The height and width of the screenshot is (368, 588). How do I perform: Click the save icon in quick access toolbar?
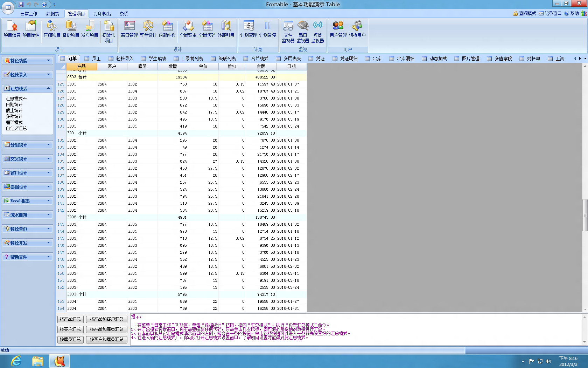click(x=21, y=5)
